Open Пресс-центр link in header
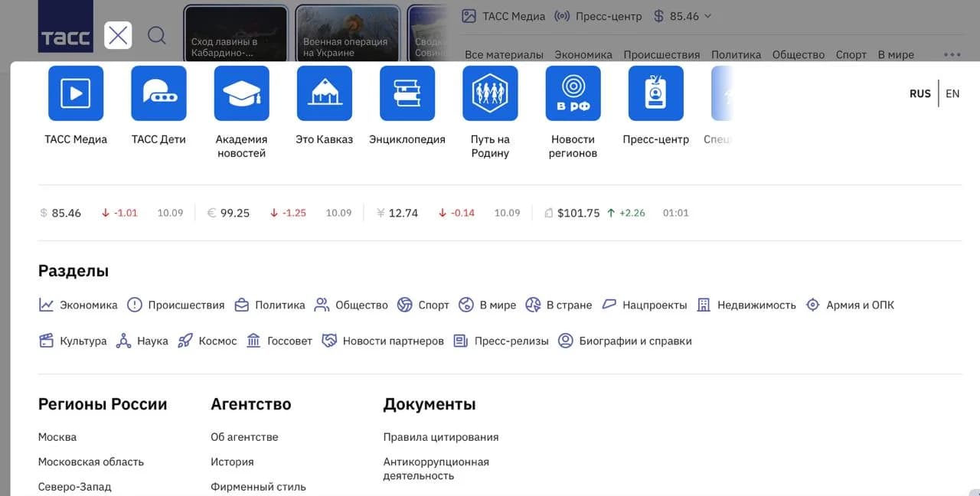980x496 pixels. [x=598, y=15]
